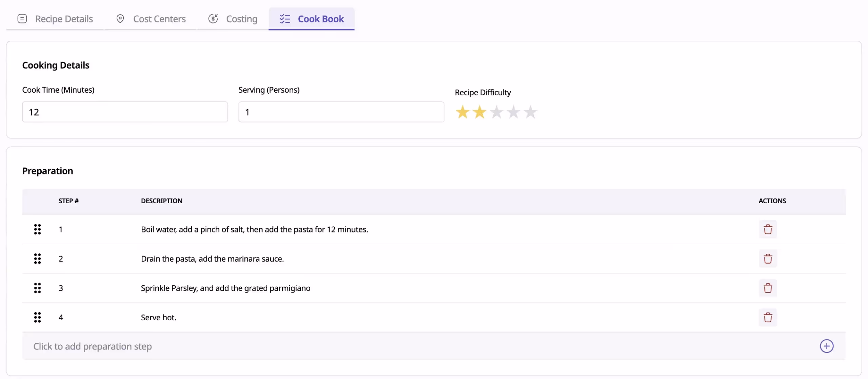The width and height of the screenshot is (868, 379).
Task: Click the drag handle for step 1
Action: [x=38, y=229]
